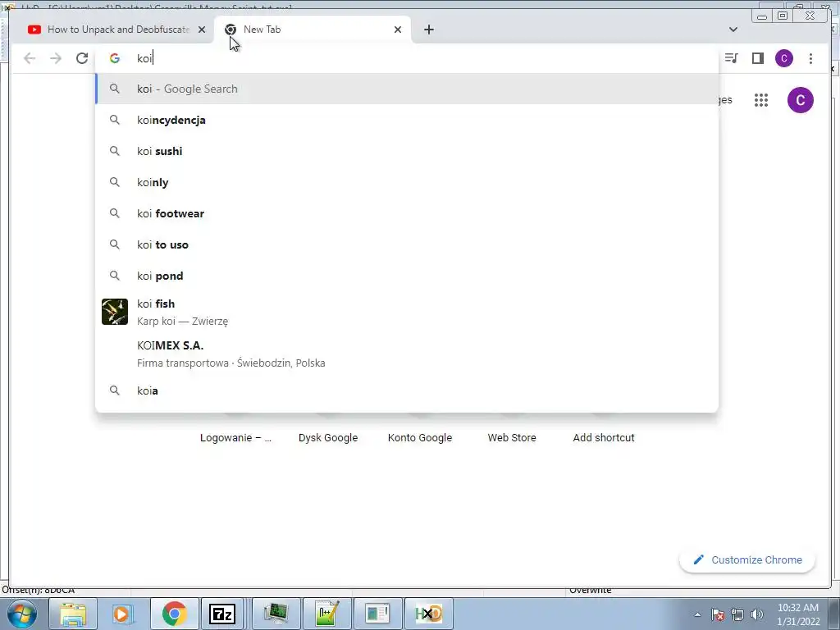Open Windows Media Player taskbar icon
840x630 pixels.
point(122,614)
